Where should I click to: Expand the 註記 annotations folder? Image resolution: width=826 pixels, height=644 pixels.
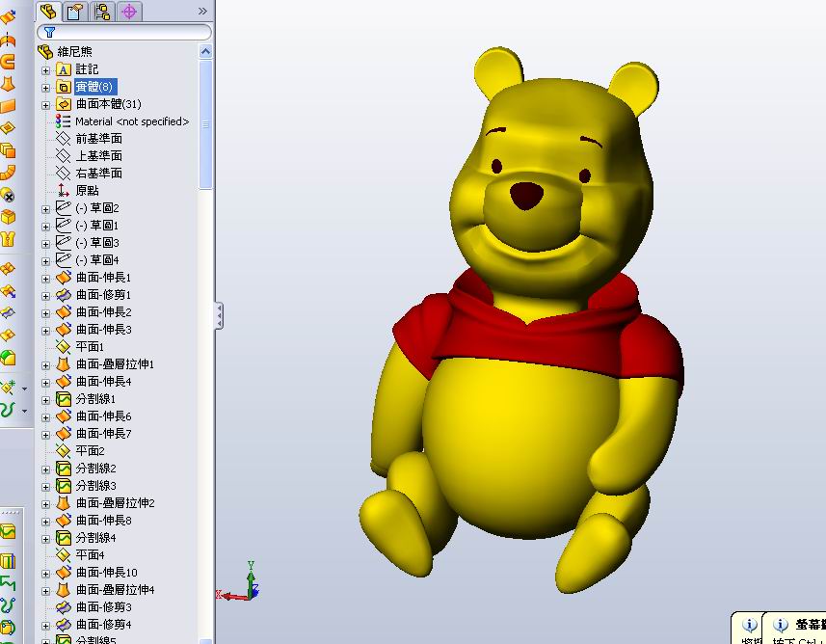click(x=46, y=69)
